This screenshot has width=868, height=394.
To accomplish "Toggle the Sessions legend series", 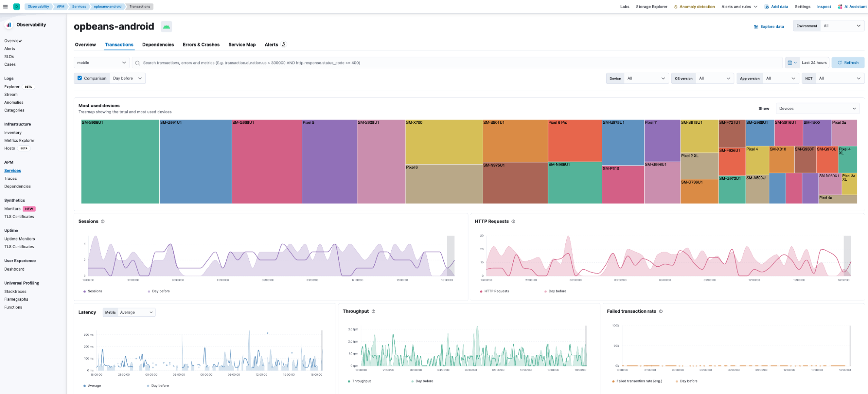I will point(94,291).
